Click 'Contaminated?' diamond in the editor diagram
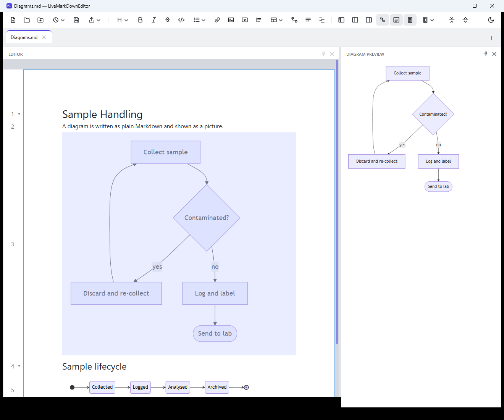Screen dimensions: 504x420 [x=207, y=218]
